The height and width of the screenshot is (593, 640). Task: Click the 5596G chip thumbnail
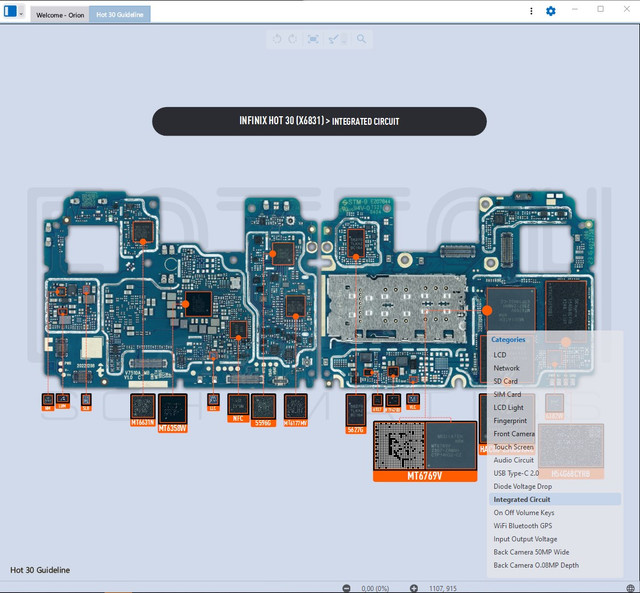tap(263, 410)
